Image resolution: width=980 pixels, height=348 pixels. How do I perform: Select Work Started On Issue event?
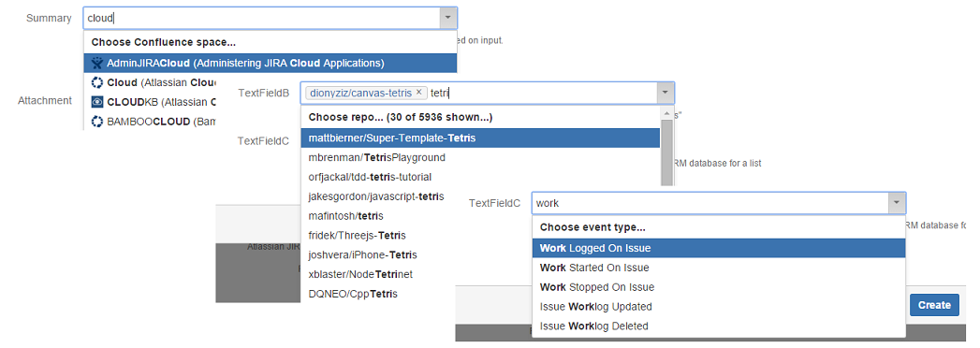(x=719, y=268)
